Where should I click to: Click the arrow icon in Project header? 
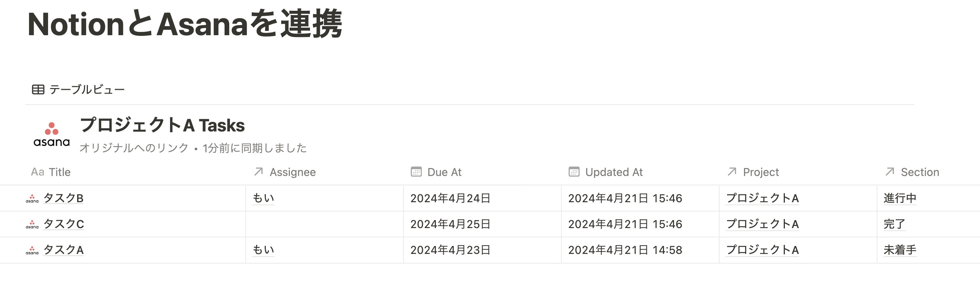(732, 172)
